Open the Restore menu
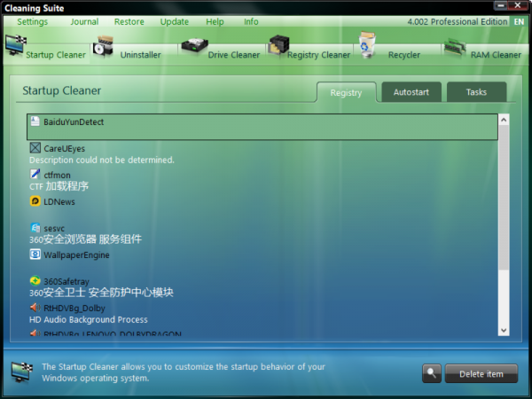532x399 pixels. [129, 21]
